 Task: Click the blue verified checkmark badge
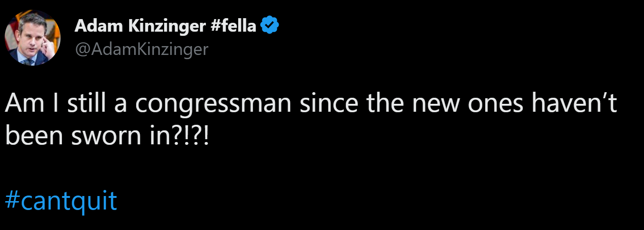click(270, 26)
